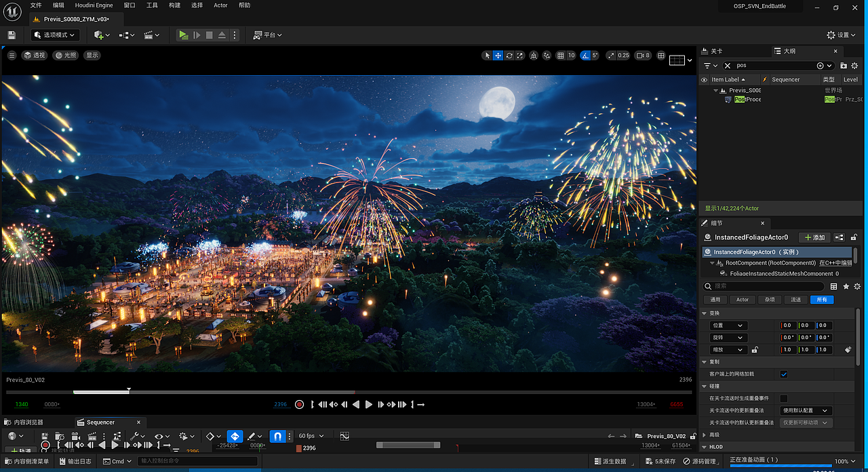Open the 设置 settings dropdown
The height and width of the screenshot is (472, 868).
[x=842, y=35]
